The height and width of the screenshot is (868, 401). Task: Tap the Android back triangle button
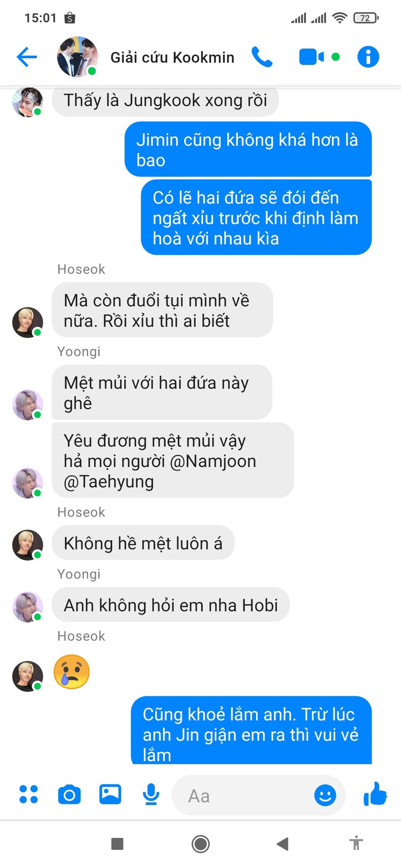coord(282,844)
